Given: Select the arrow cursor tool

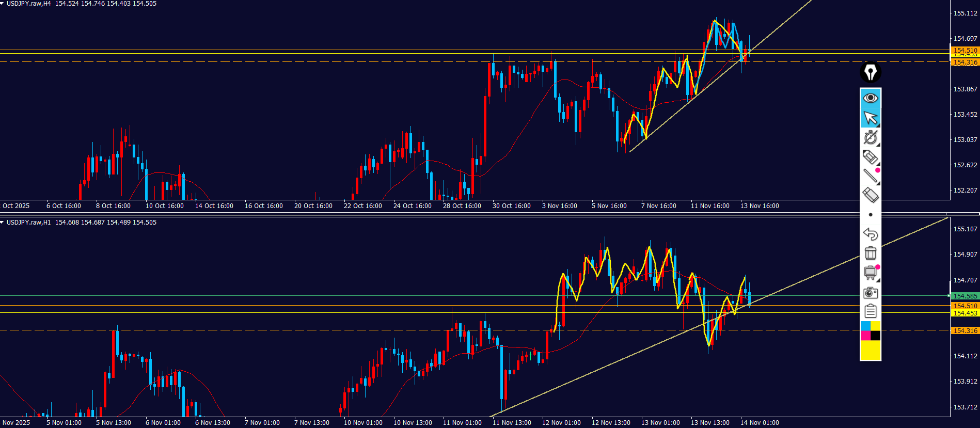Looking at the screenshot, I should click(x=871, y=118).
